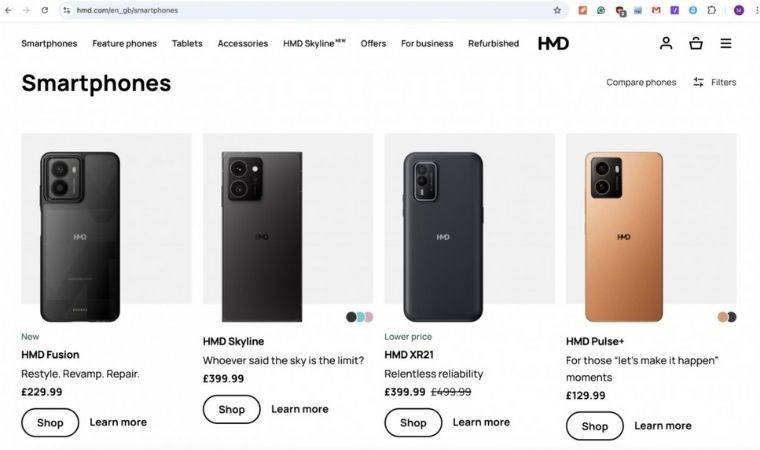
Task: Reload the page
Action: (45, 10)
